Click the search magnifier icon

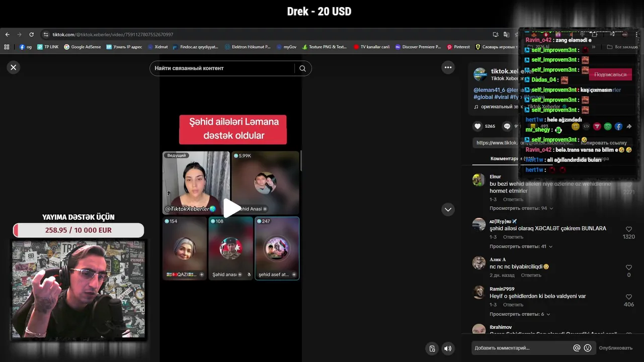(302, 68)
